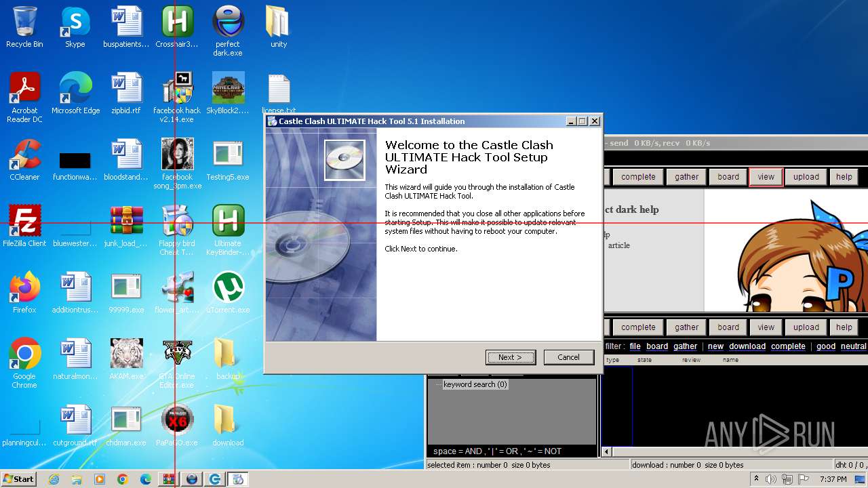Open Windows Explorer taskbar icon
The width and height of the screenshot is (868, 488).
tap(77, 479)
